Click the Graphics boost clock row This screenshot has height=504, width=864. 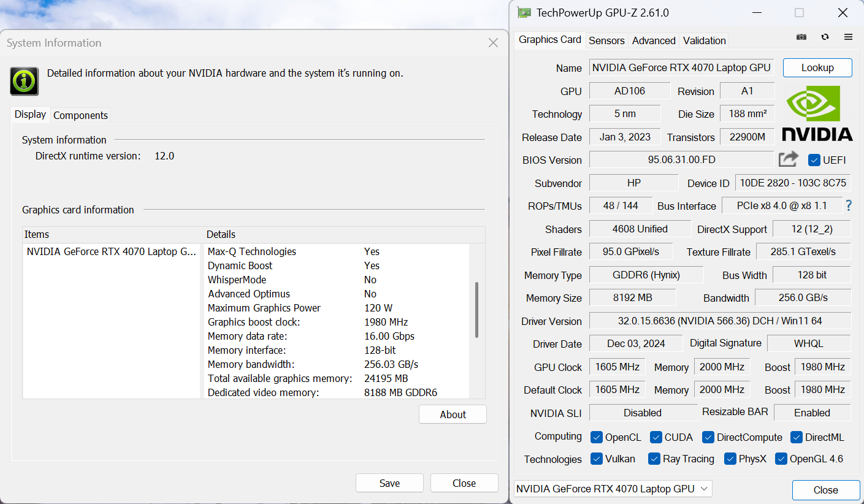(x=337, y=322)
